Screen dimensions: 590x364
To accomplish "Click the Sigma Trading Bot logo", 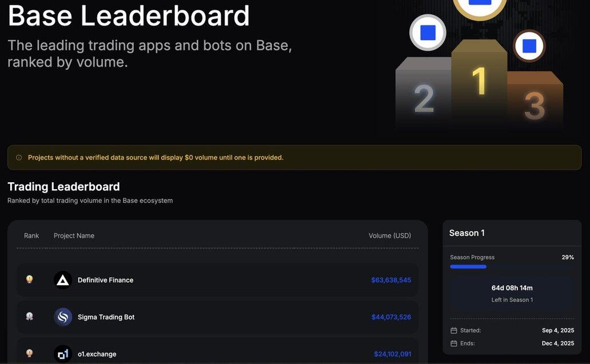I will click(x=63, y=317).
